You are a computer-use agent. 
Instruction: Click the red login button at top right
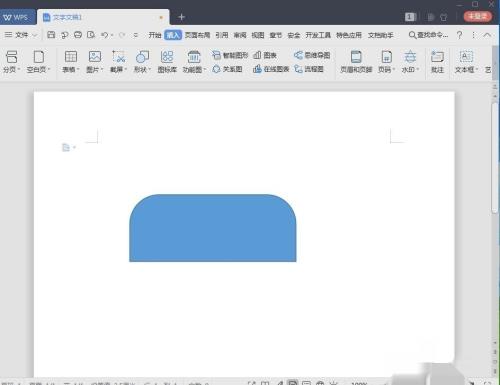point(478,16)
